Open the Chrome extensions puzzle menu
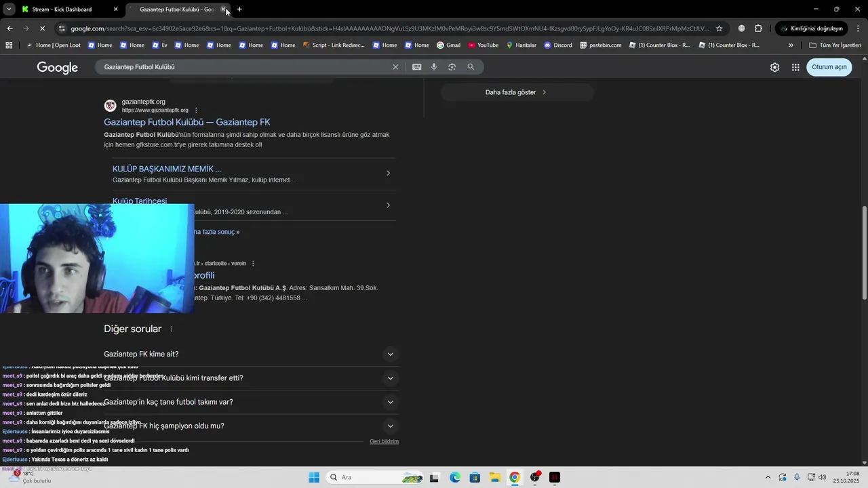 click(758, 28)
